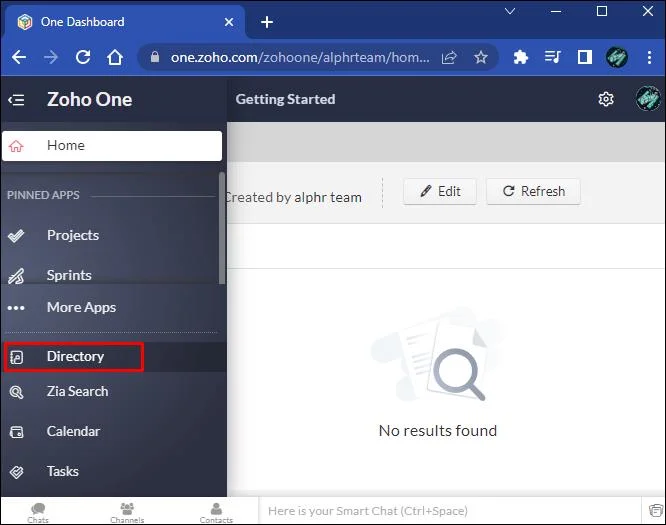
Task: Open the Zoho profile avatar in header
Action: pyautogui.click(x=648, y=99)
